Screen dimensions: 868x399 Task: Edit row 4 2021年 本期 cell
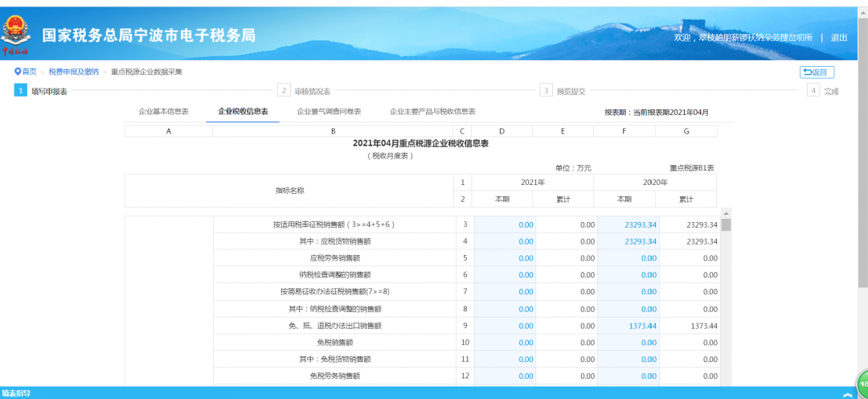[x=505, y=241]
